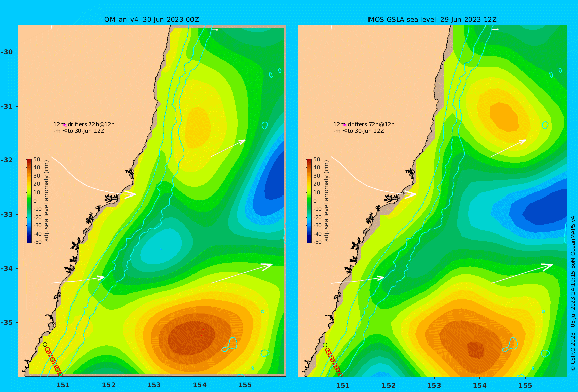
Task: Click longitude label 151 under right map
Action: [x=343, y=385]
